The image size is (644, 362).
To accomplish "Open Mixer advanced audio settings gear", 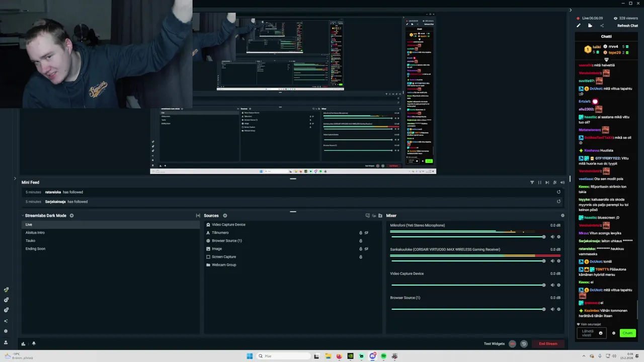I will click(562, 216).
